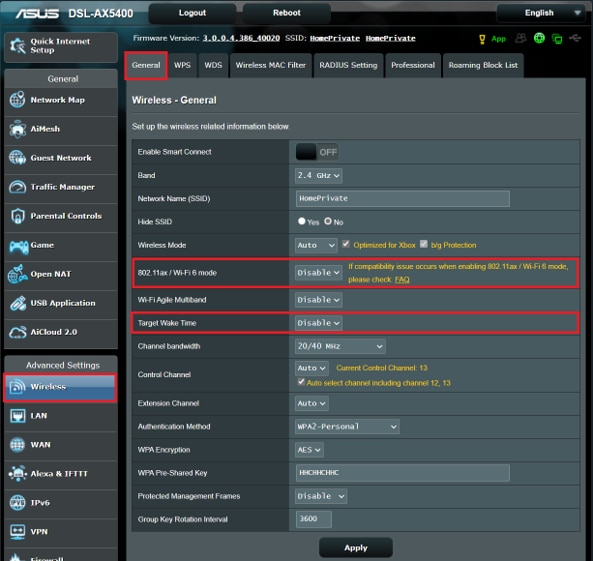Image resolution: width=593 pixels, height=561 pixels.
Task: Open the VPN icon
Action: pos(17,532)
